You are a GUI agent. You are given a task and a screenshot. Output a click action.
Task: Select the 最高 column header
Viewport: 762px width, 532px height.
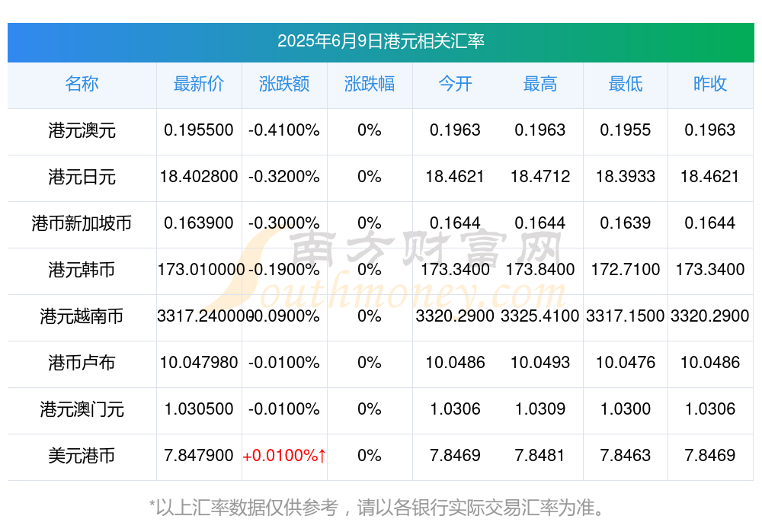pos(540,84)
